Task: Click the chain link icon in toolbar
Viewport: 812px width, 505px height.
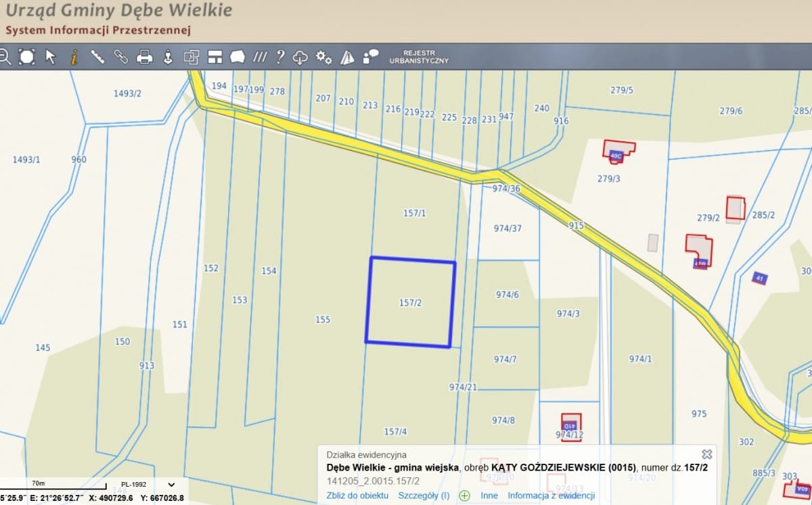Action: click(121, 57)
